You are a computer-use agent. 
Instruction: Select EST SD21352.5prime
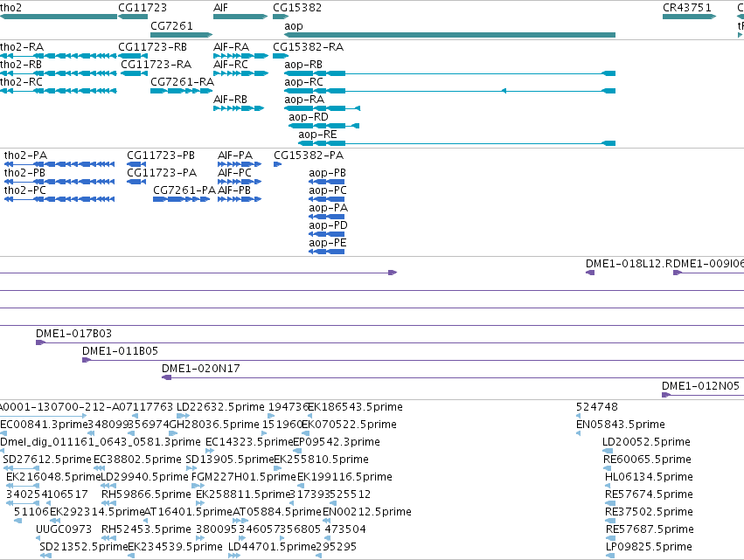point(45,556)
